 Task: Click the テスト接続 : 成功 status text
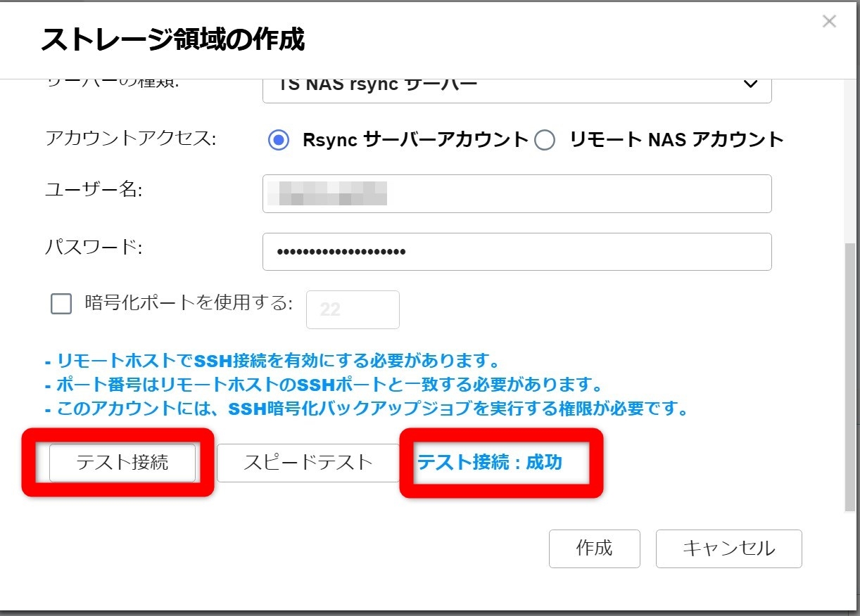pos(490,462)
